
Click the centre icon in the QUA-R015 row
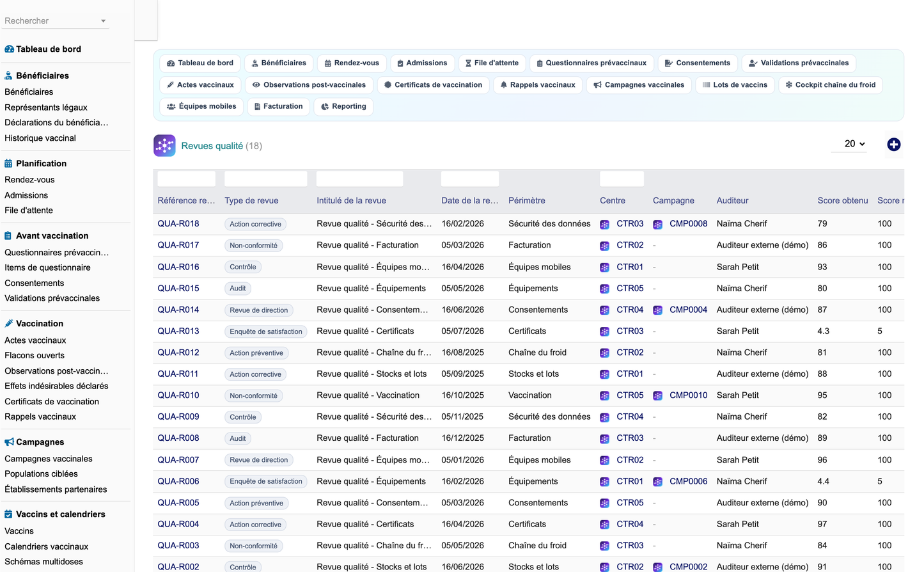click(604, 289)
